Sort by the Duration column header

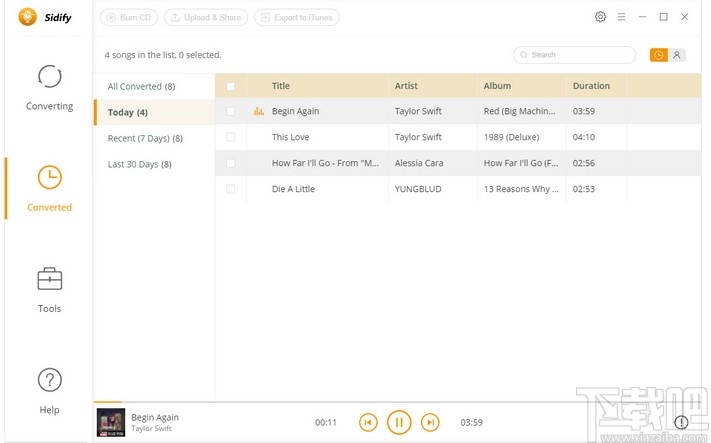click(x=591, y=86)
